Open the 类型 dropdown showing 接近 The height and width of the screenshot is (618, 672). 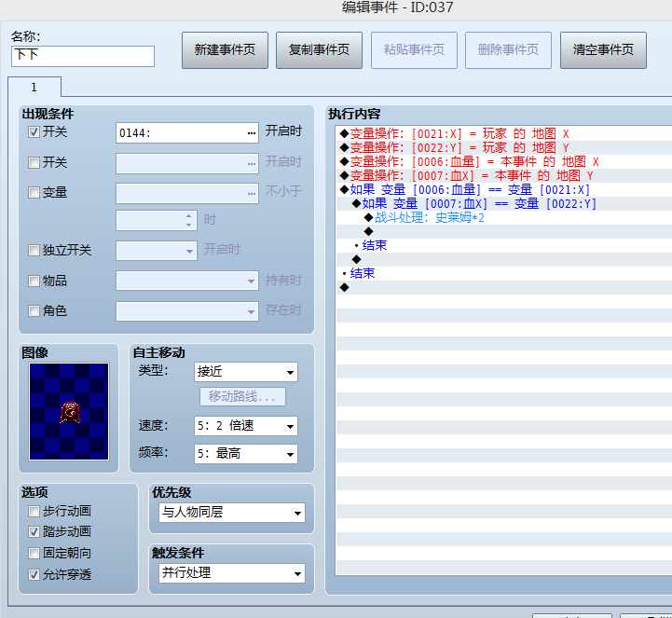246,372
